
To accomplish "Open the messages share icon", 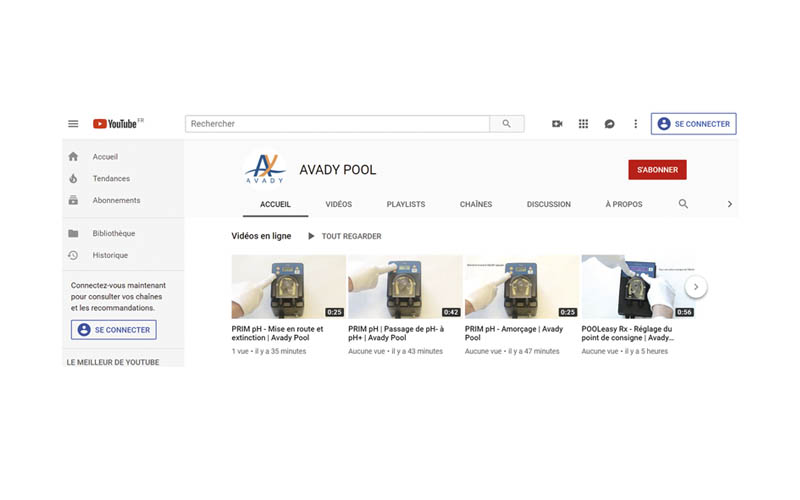I will 609,124.
